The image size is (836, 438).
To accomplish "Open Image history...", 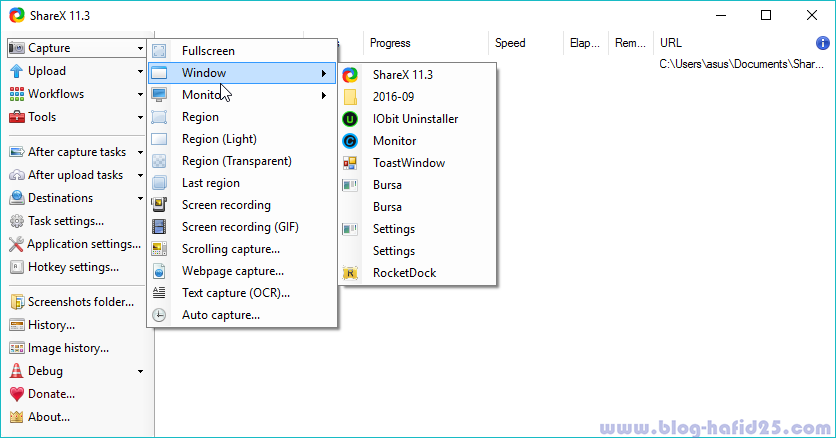I will pos(59,348).
